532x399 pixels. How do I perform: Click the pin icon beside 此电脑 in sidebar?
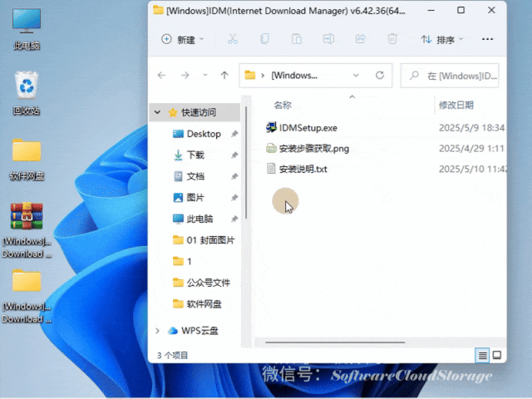234,219
